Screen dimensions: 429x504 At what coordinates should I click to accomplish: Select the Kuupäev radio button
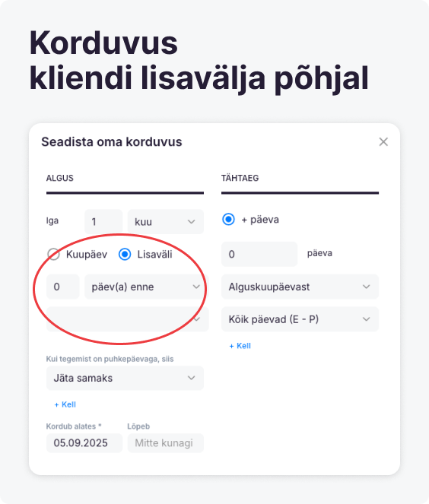point(53,254)
